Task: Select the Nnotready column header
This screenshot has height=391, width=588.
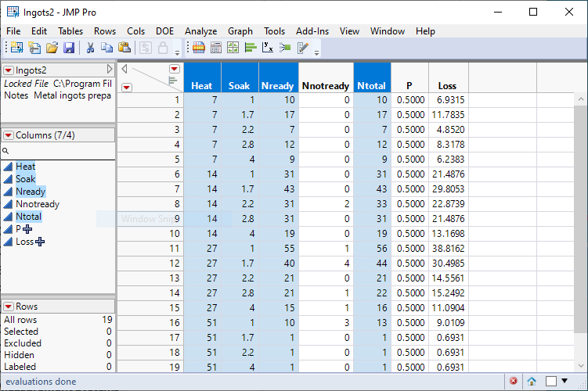Action: 326,86
